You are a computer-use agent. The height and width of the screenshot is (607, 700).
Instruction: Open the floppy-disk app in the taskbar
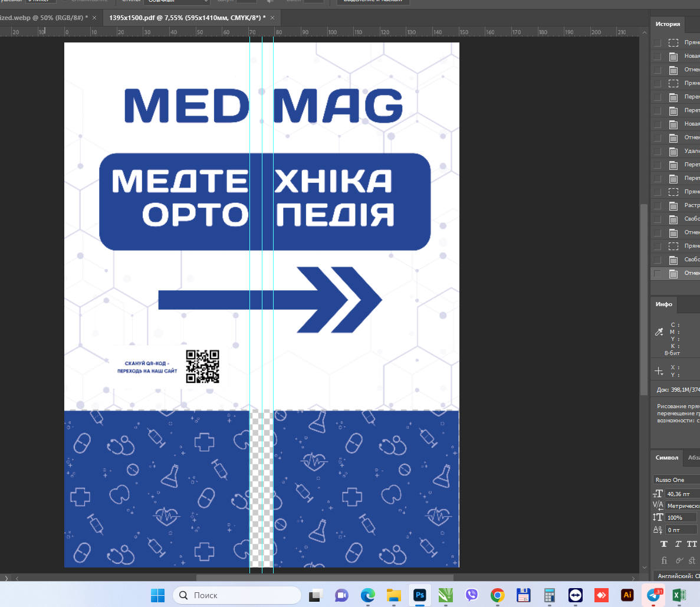click(x=523, y=595)
